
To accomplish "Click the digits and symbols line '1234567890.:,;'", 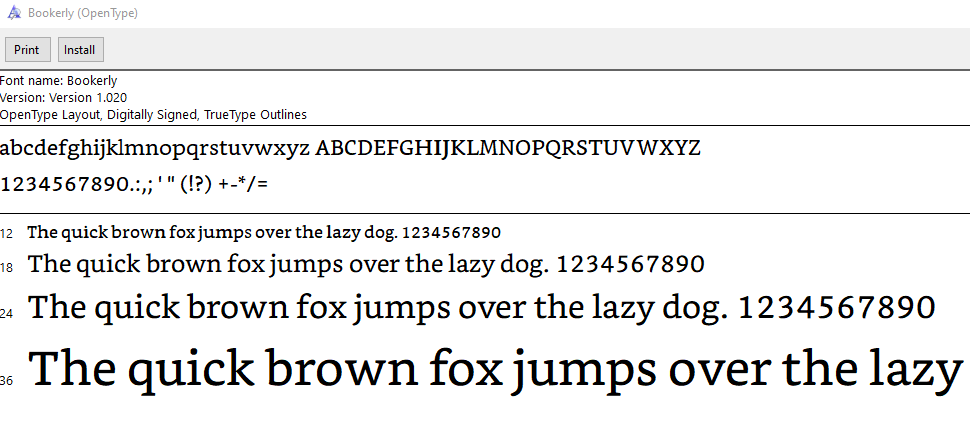I will (x=134, y=183).
